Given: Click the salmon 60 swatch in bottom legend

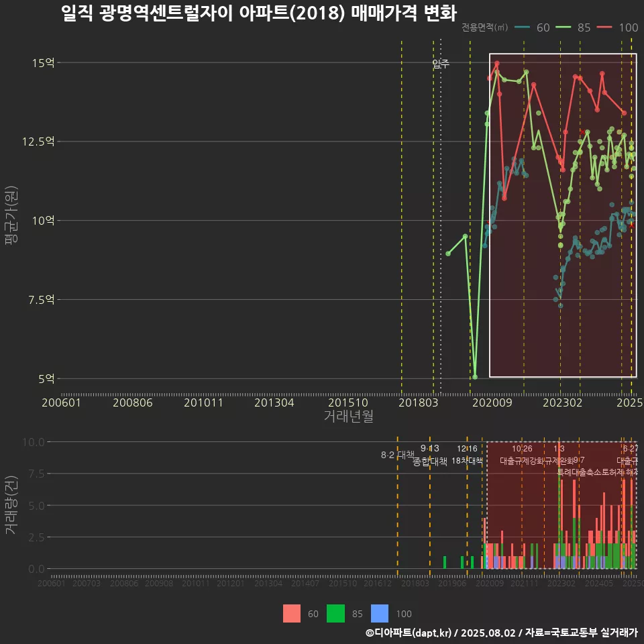Looking at the screenshot, I should point(292,614).
